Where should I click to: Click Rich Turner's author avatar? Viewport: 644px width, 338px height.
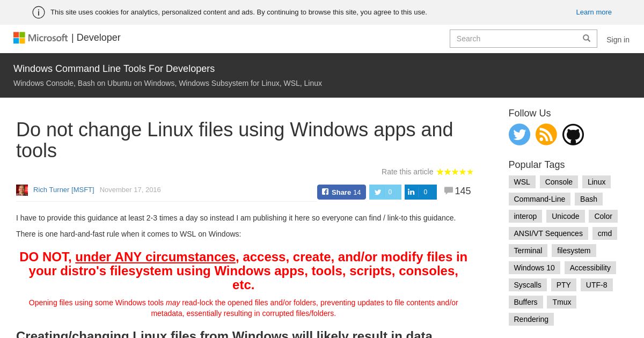(x=22, y=190)
